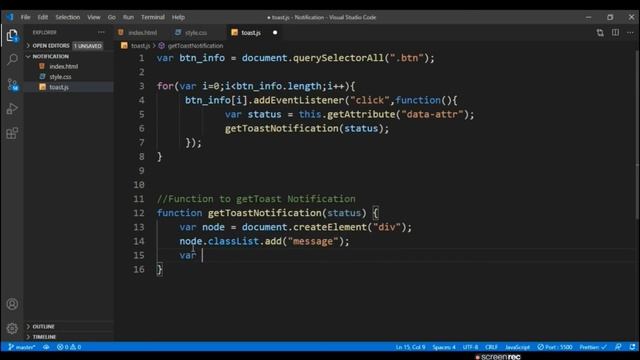Screen dimensions: 640x360
Task: Open the Selection menu
Action: click(x=68, y=17)
